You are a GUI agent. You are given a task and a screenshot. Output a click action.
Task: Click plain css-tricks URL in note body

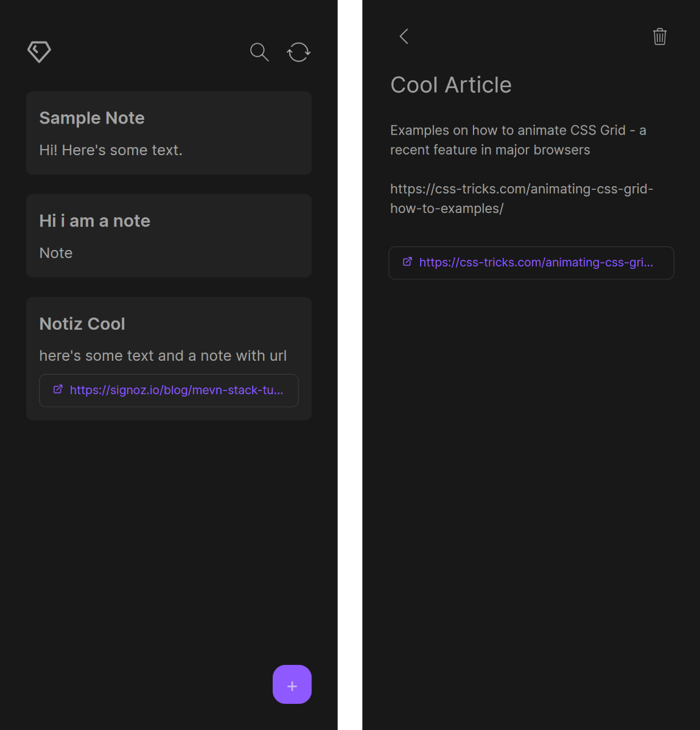[x=522, y=198]
